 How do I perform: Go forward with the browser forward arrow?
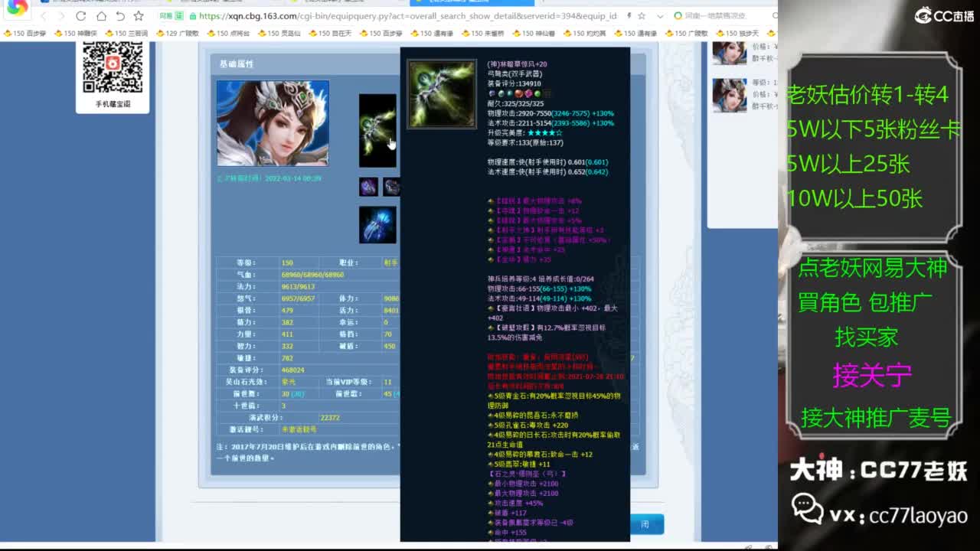[62, 16]
